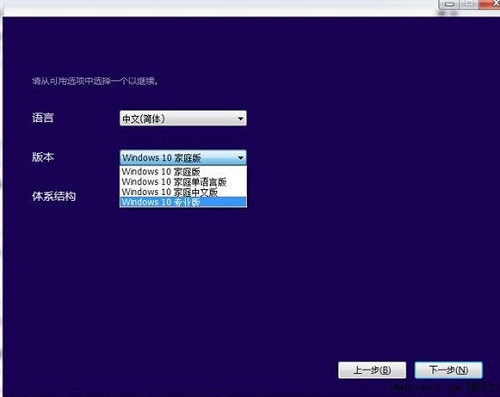Image resolution: width=500 pixels, height=397 pixels.
Task: Choose Windows 10 家庭单语言版 option
Action: (183, 182)
